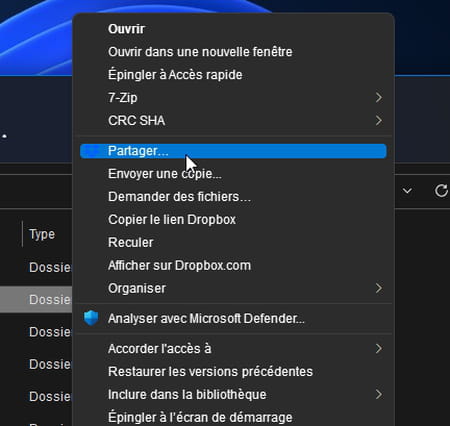
Task: Open the address bar history dropdown chevron
Action: tap(407, 191)
